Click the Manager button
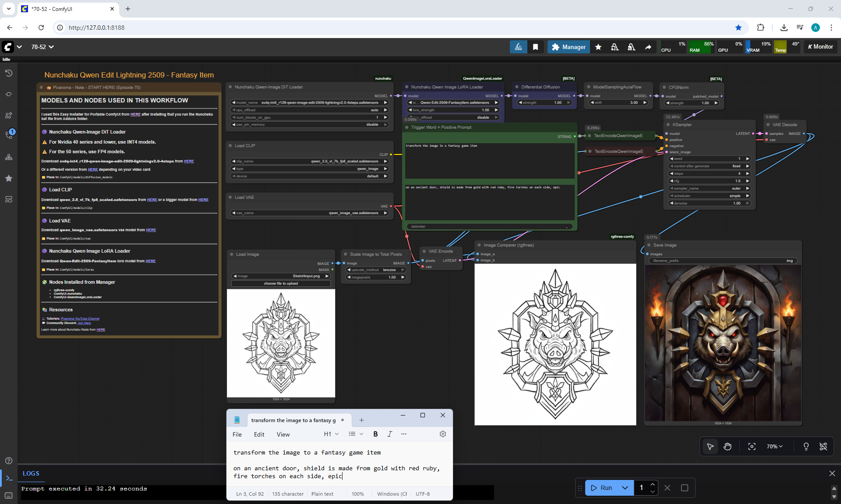 coord(568,47)
